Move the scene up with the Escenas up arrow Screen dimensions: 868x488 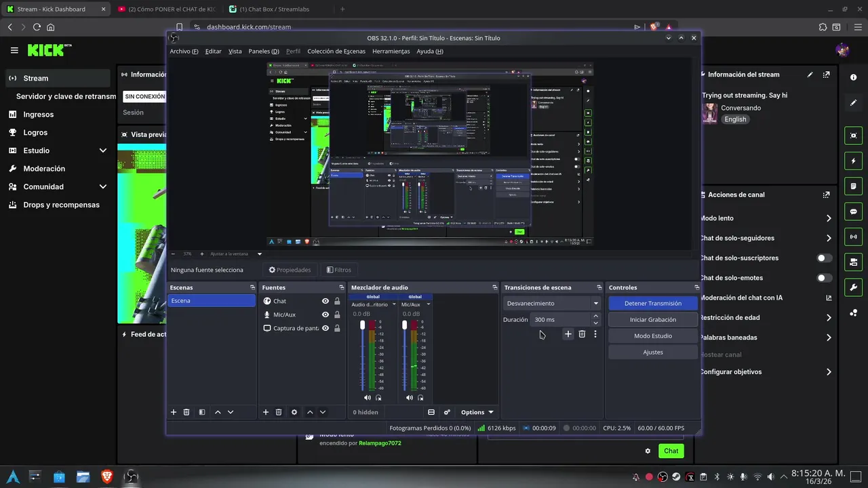point(218,412)
